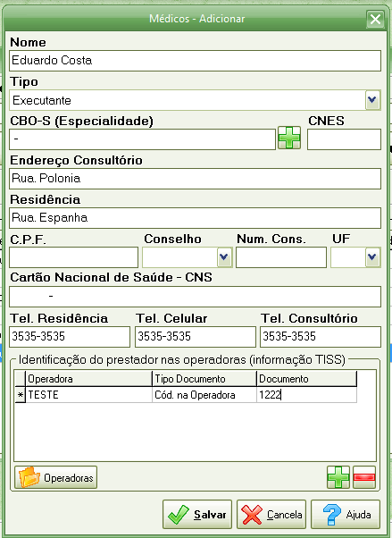
Task: Open the Conselho dropdown list
Action: (x=224, y=257)
